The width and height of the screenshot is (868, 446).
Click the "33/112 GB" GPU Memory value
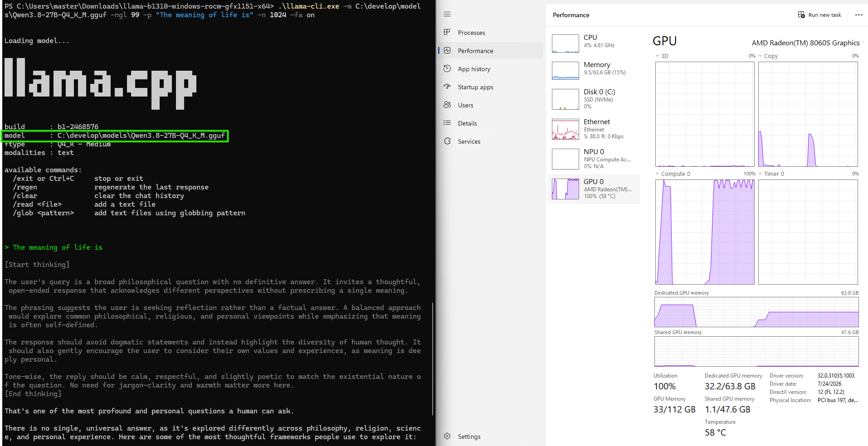tap(674, 410)
